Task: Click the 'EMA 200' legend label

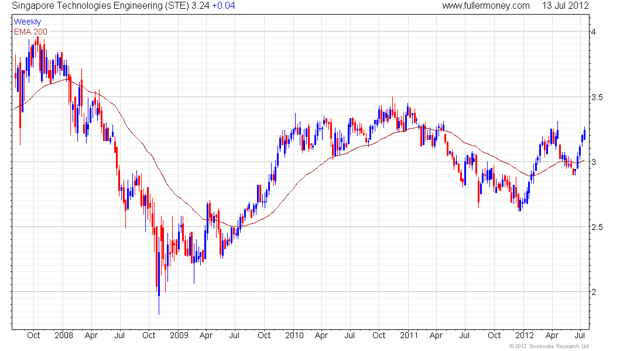Action: click(30, 32)
